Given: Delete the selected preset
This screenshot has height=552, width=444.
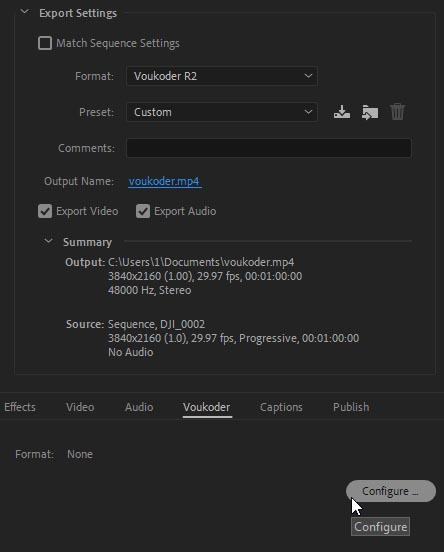Looking at the screenshot, I should (398, 112).
